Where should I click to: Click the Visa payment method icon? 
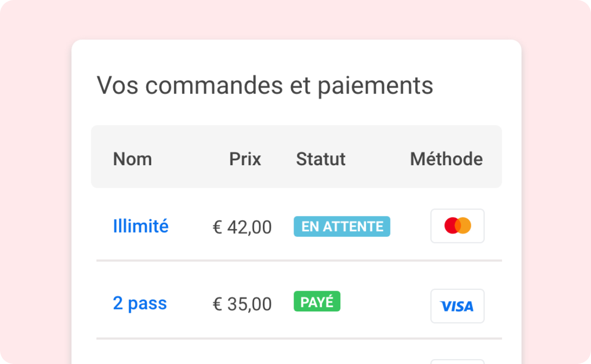458,306
